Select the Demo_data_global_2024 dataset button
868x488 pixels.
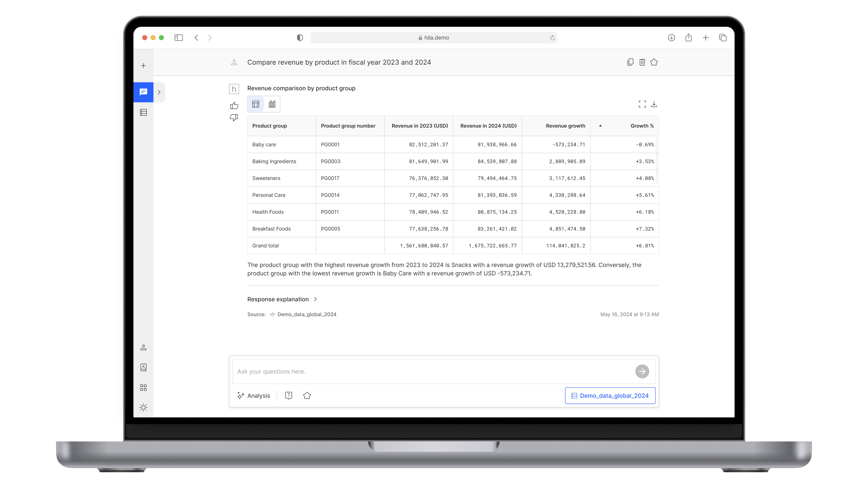click(610, 396)
